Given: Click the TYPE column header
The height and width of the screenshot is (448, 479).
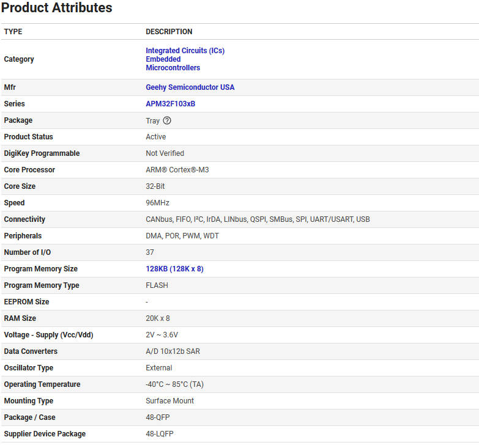Looking at the screenshot, I should coord(13,32).
